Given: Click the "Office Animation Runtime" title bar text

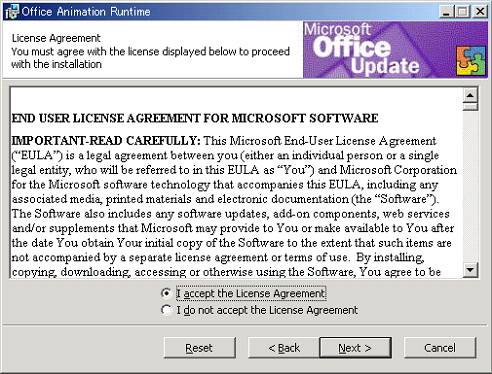Looking at the screenshot, I should coord(86,12).
